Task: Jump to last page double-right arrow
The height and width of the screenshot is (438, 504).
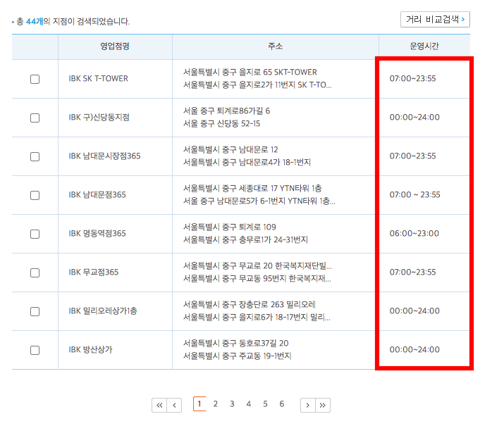Action: point(323,405)
